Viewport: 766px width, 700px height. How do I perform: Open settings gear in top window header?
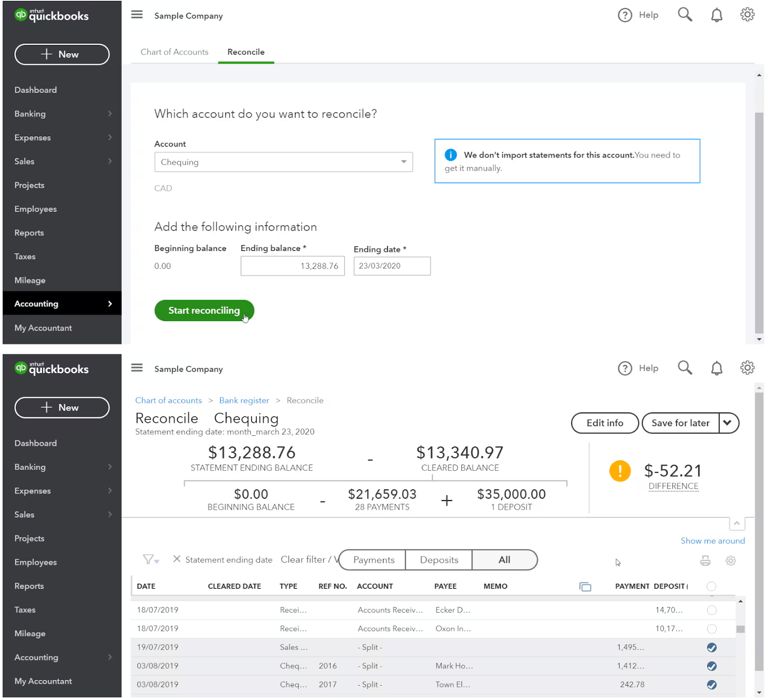[747, 15]
